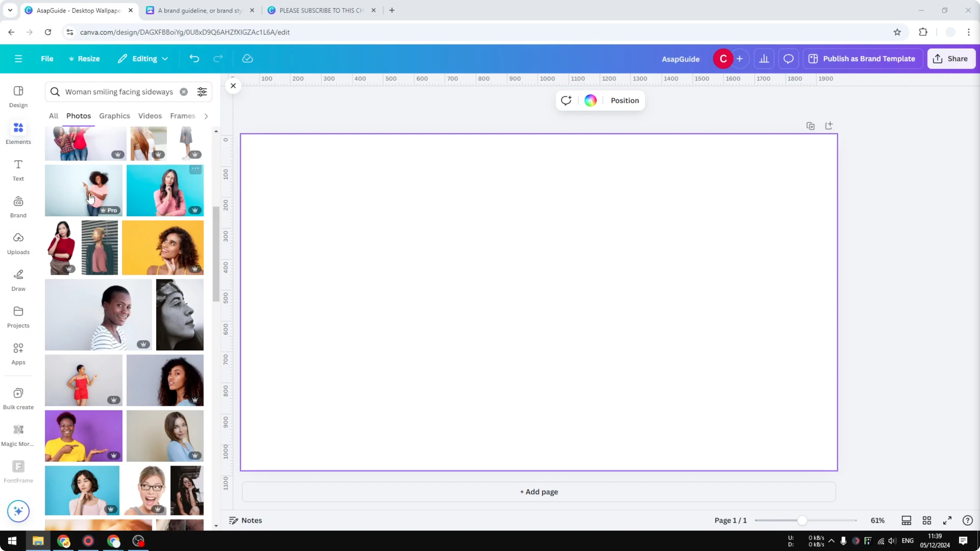Screen dimensions: 980x551
Task: Select the woman in yellow shirt photo
Action: tap(83, 436)
